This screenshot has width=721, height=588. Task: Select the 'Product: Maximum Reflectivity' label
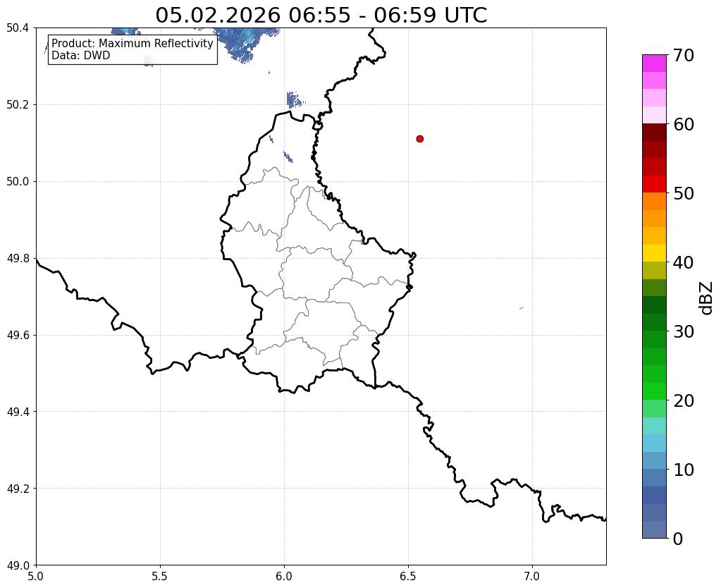coord(133,43)
